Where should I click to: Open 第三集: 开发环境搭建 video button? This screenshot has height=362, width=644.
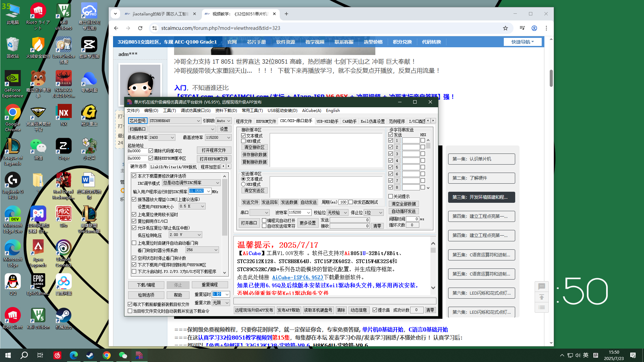tap(481, 197)
